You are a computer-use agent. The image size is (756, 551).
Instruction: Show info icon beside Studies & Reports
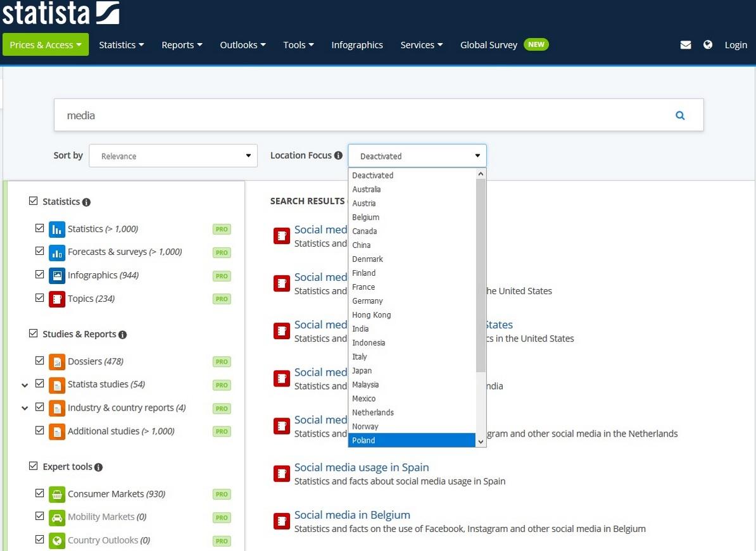click(x=122, y=334)
